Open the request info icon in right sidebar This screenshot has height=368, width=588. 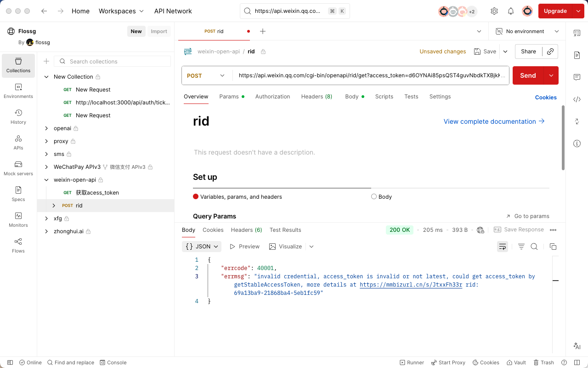point(577,144)
